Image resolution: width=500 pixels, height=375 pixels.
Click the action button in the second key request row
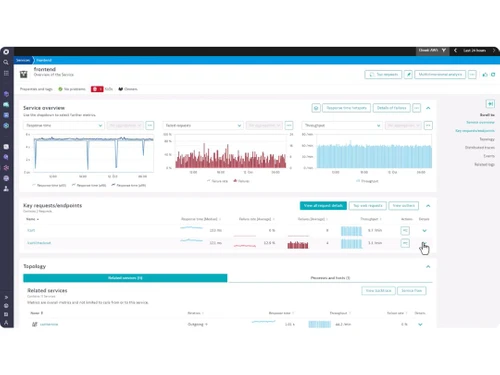coord(405,243)
